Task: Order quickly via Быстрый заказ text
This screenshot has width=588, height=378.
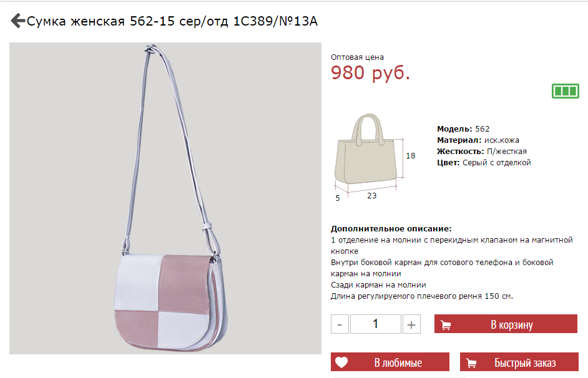Action: click(x=524, y=362)
